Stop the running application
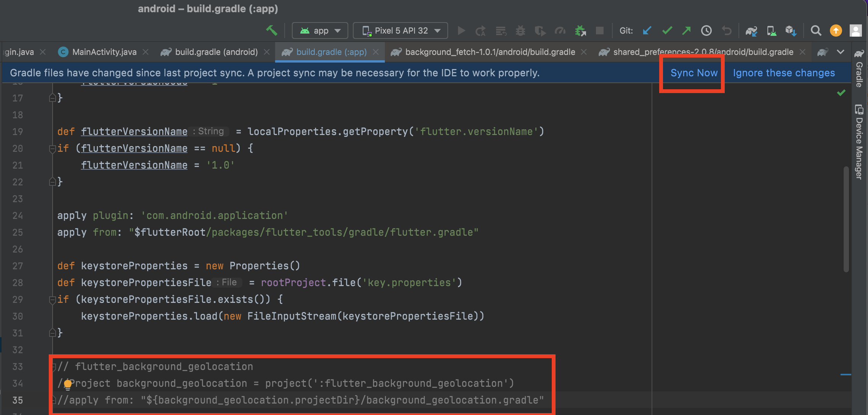Viewport: 868px width, 415px height. (x=600, y=31)
